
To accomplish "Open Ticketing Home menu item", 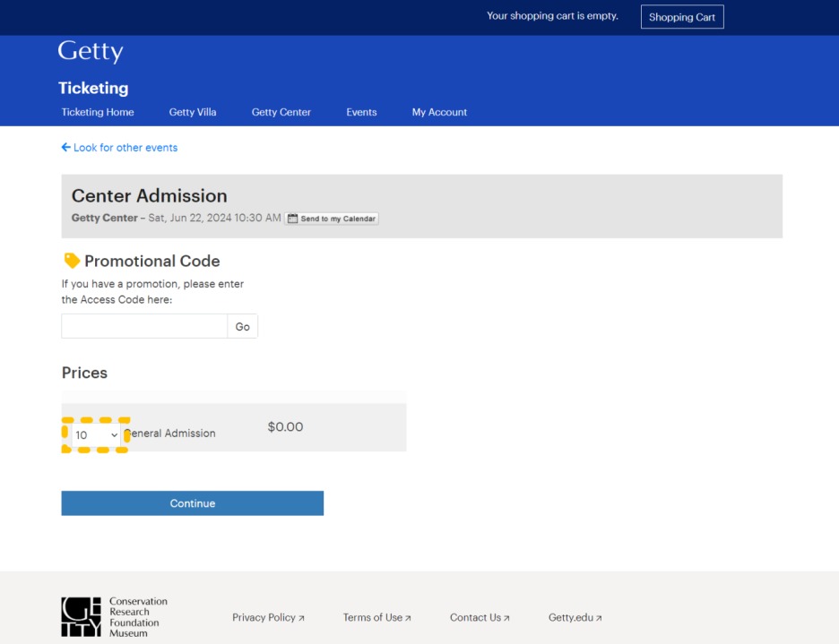I will [98, 112].
